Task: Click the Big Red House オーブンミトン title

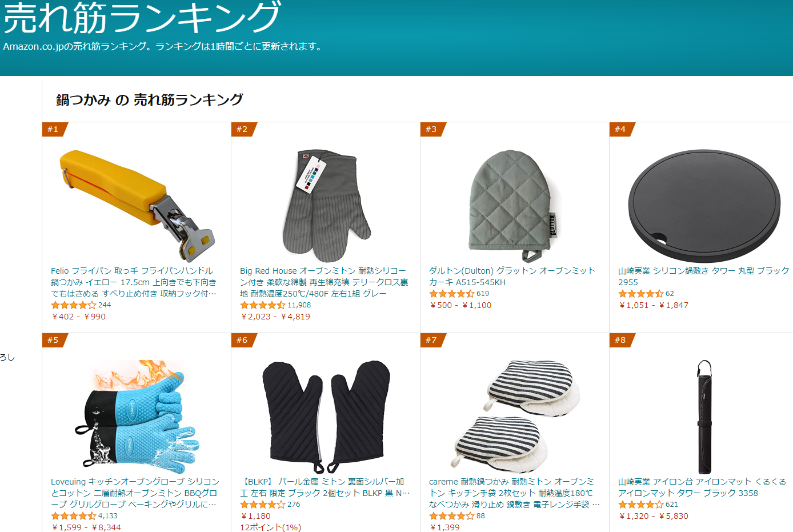Action: (324, 282)
